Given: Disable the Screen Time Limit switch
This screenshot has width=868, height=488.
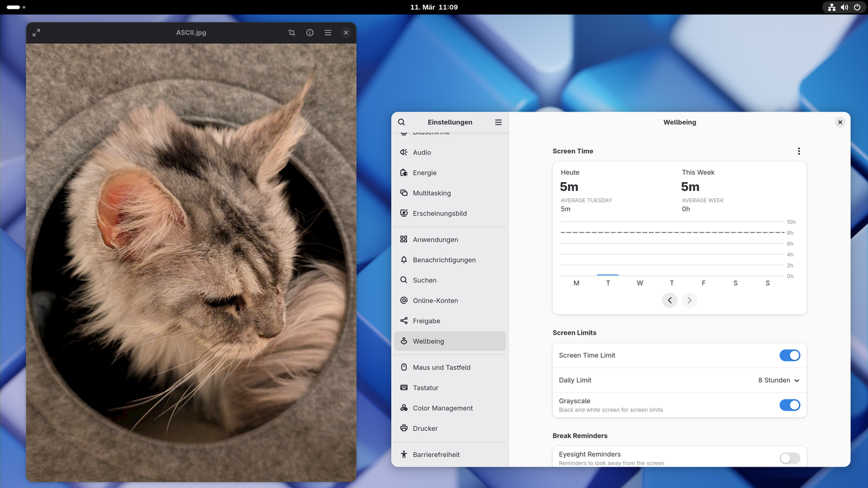Looking at the screenshot, I should pyautogui.click(x=789, y=355).
